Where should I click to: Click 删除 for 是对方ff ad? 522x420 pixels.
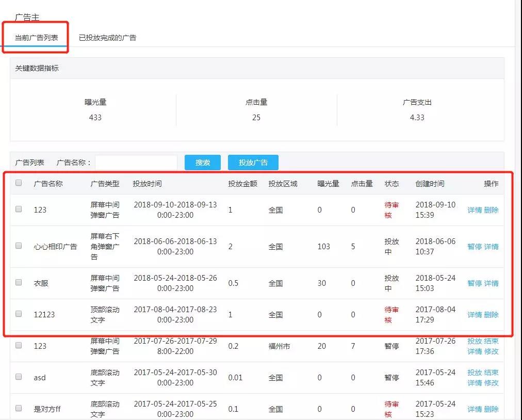tap(492, 409)
